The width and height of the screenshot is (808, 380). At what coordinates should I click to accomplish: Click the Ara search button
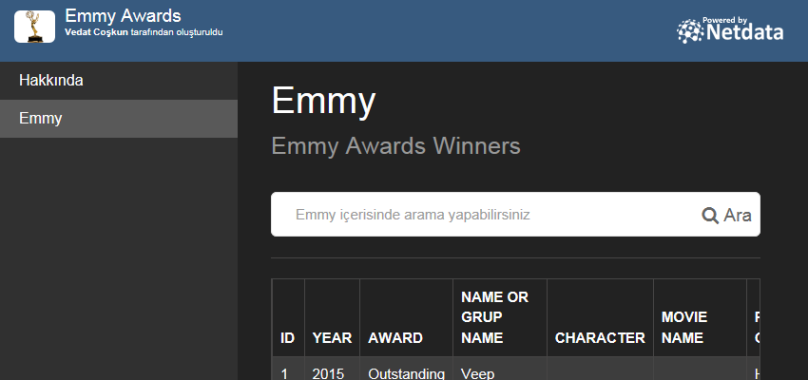pyautogui.click(x=727, y=215)
